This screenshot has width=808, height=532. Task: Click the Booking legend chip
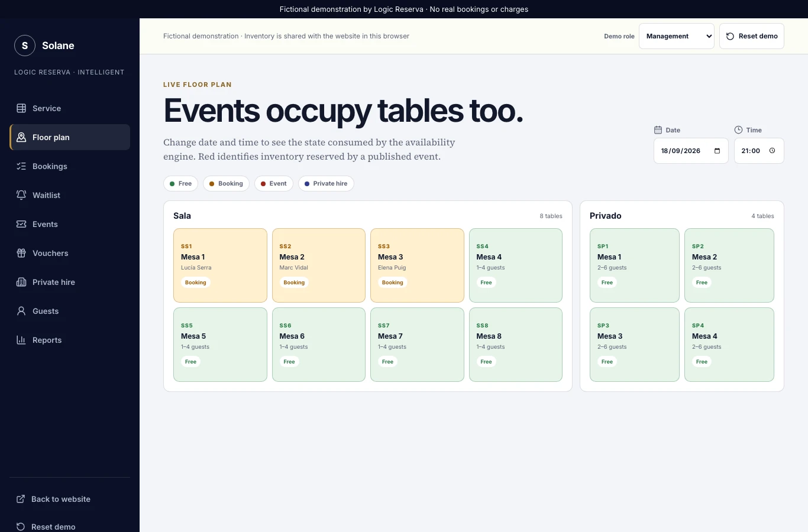pyautogui.click(x=226, y=184)
